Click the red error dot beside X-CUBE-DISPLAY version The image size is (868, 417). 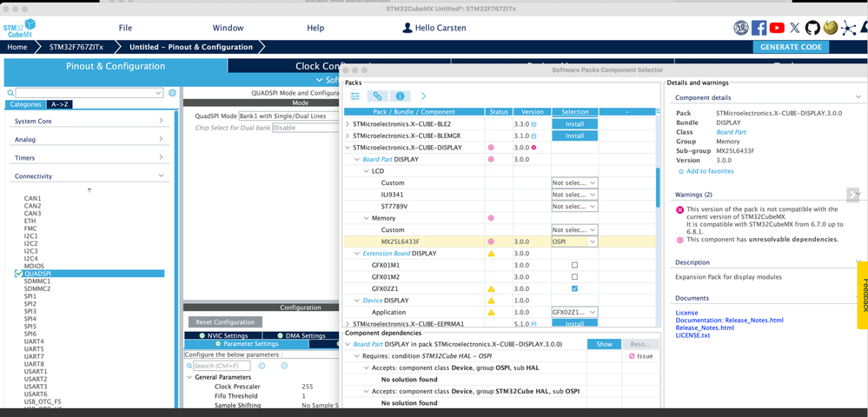(534, 148)
